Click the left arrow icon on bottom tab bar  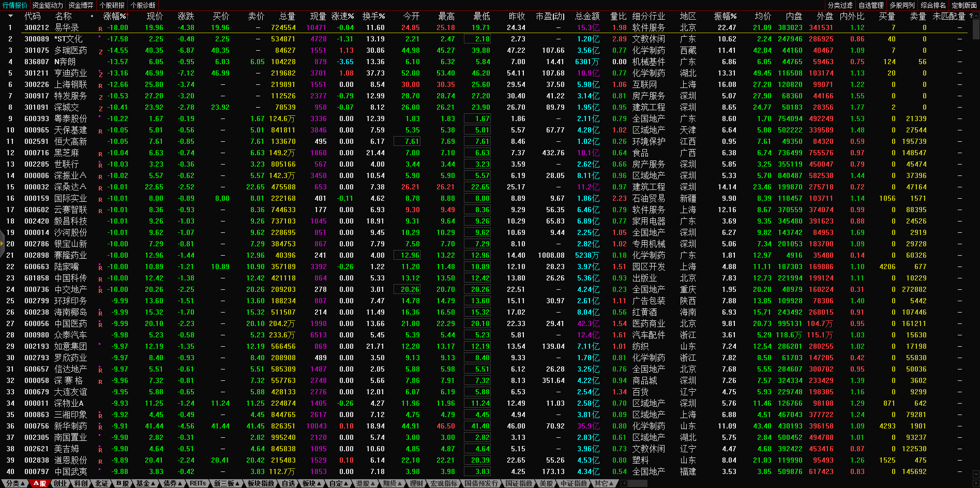(624, 483)
